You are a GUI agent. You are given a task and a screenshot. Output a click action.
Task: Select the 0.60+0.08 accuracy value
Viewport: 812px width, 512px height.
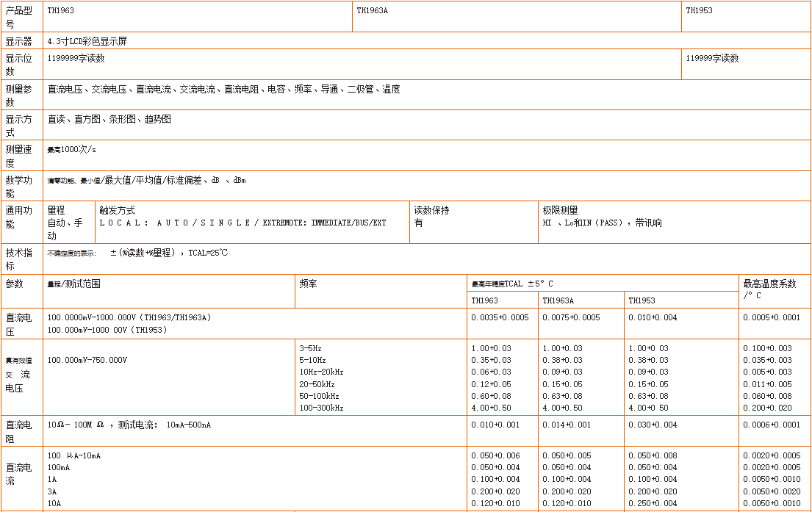click(x=492, y=397)
